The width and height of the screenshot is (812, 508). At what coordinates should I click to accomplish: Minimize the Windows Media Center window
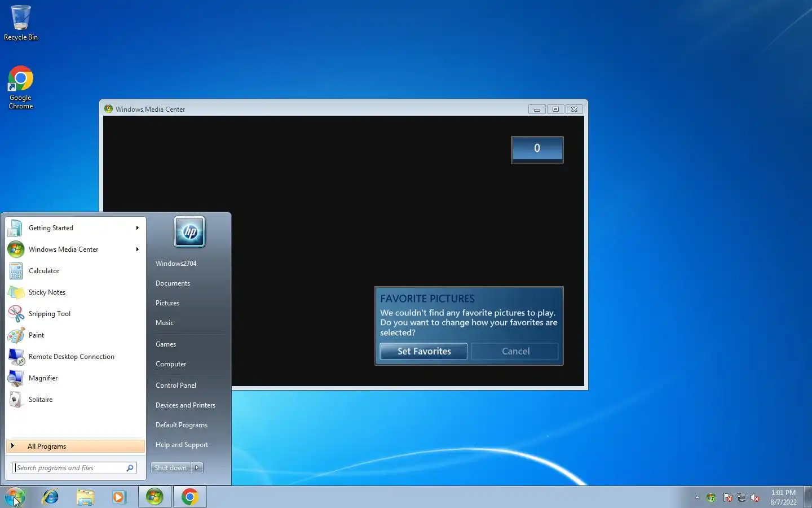[537, 110]
